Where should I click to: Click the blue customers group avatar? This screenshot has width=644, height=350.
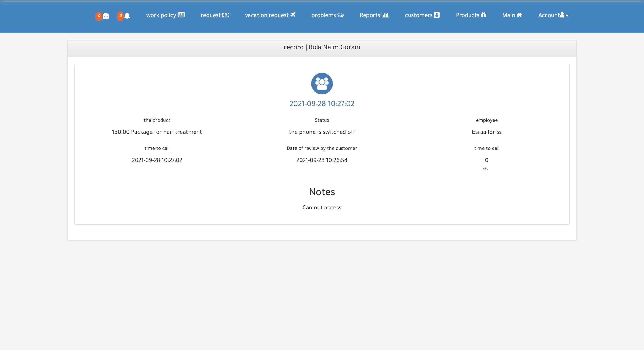(322, 83)
